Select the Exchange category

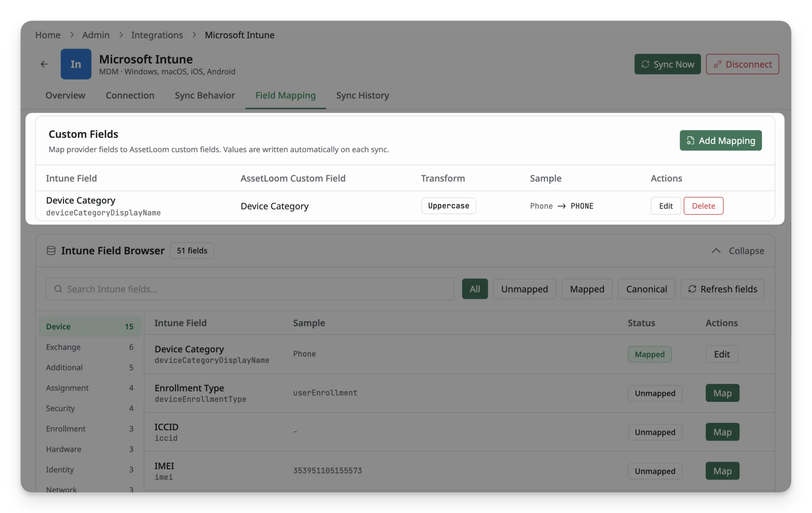click(x=89, y=347)
